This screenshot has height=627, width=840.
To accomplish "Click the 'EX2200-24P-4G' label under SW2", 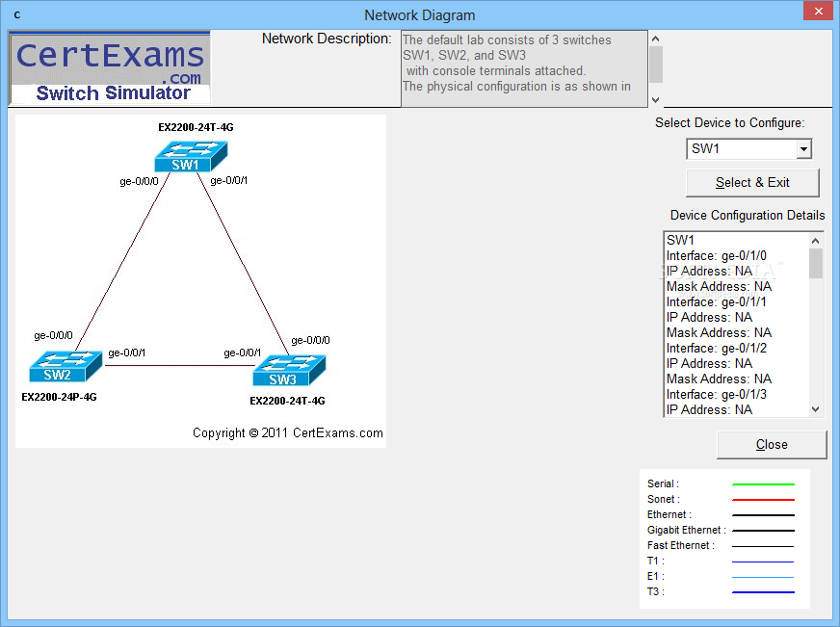I will point(59,397).
